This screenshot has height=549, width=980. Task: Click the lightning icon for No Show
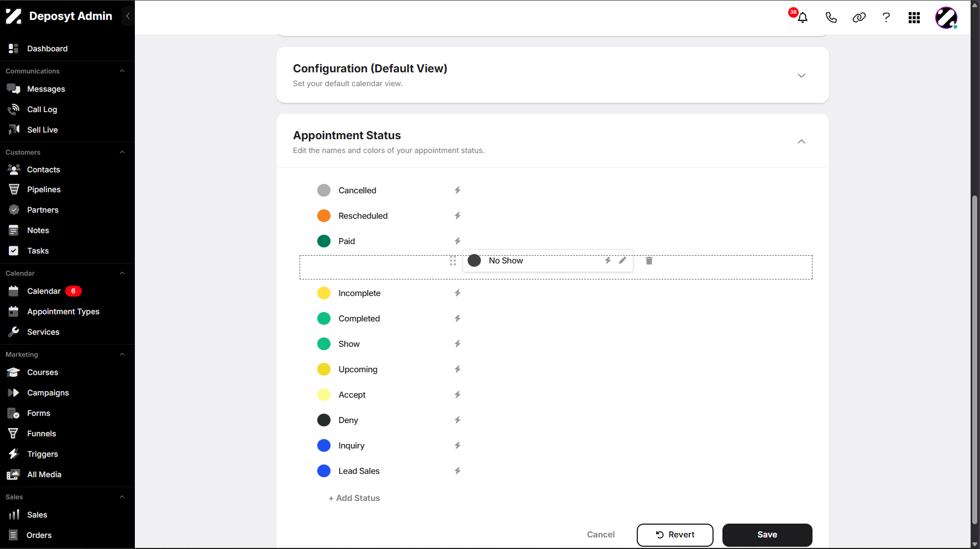[607, 261]
